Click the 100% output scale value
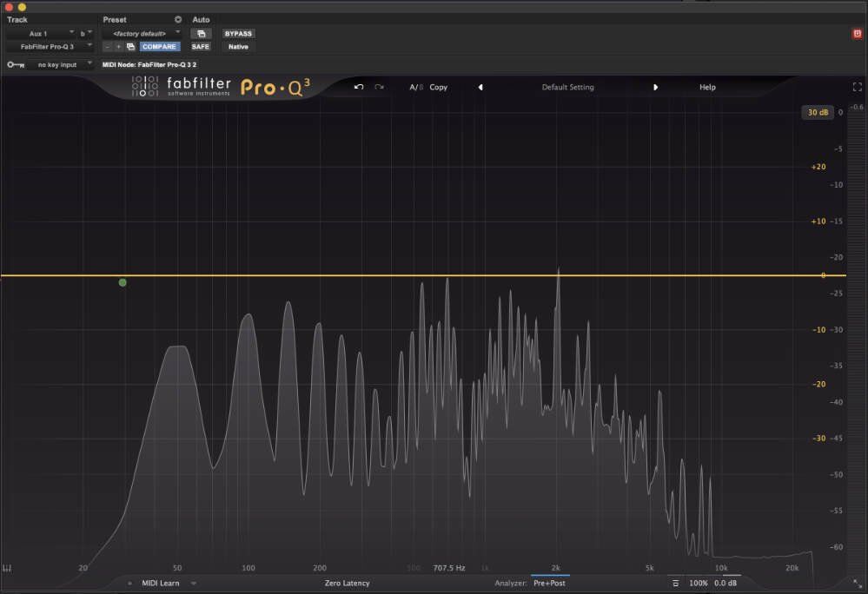The width and height of the screenshot is (868, 594). (699, 583)
